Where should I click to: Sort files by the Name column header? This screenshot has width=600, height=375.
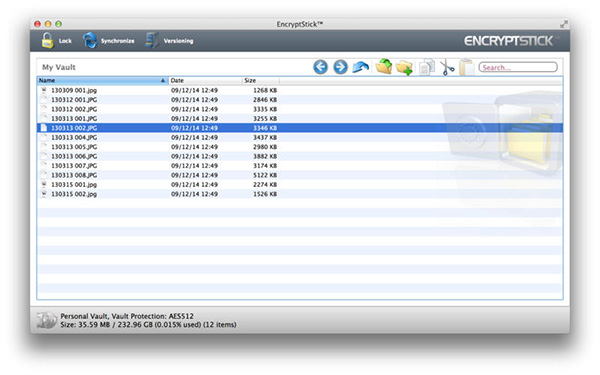click(x=103, y=80)
